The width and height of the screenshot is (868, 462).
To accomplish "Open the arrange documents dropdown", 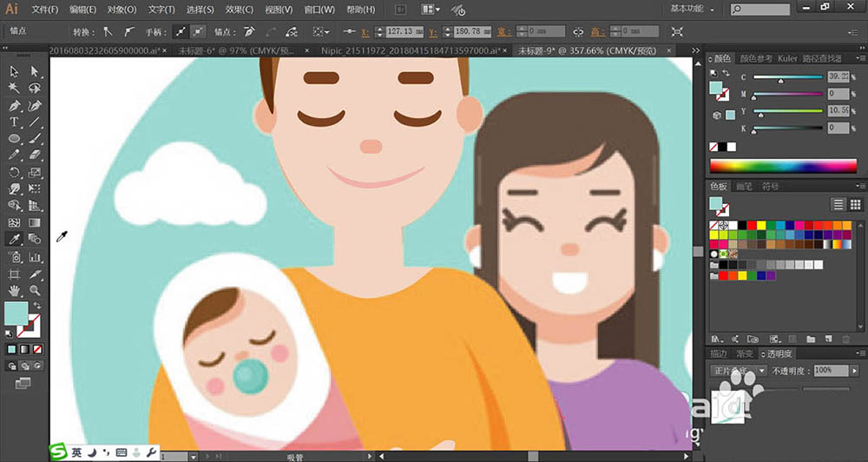I will 431,10.
